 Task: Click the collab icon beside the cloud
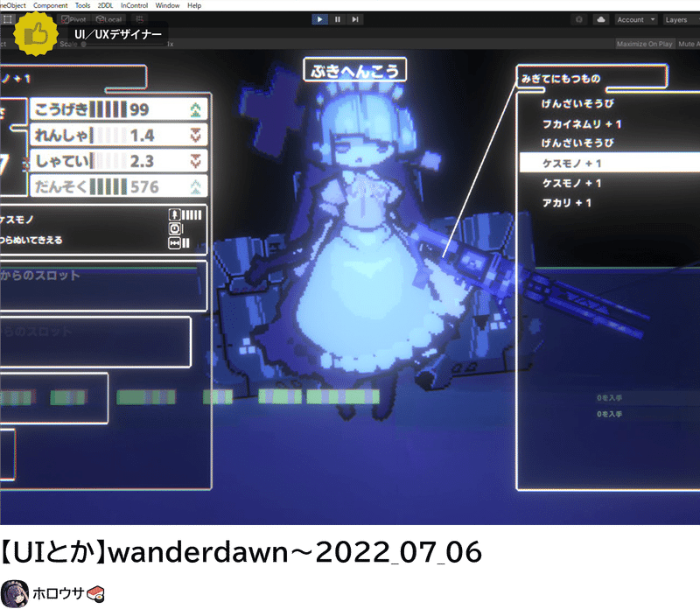579,19
